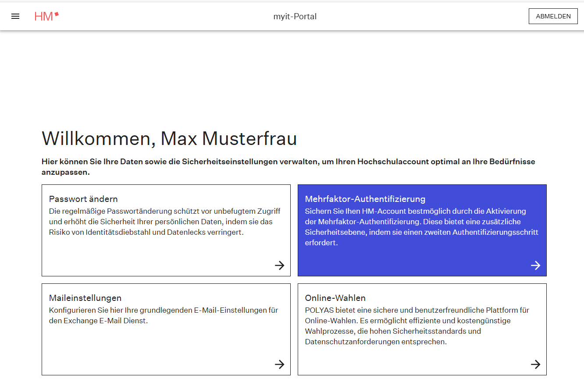The image size is (584, 392).
Task: Click the white arrow in Mehrfaktor-Authentifizierung card
Action: click(x=535, y=265)
